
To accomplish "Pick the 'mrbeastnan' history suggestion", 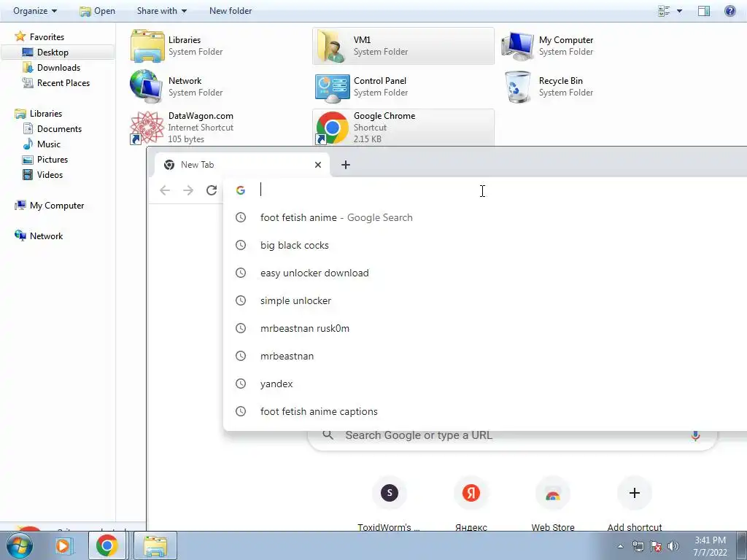I will [485, 356].
